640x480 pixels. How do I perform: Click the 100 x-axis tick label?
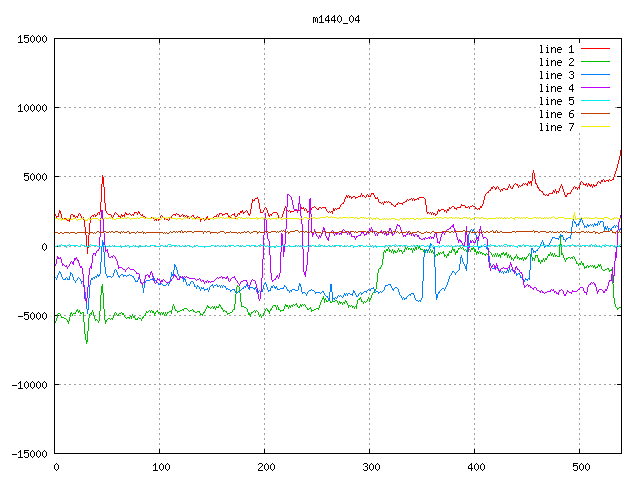160,467
